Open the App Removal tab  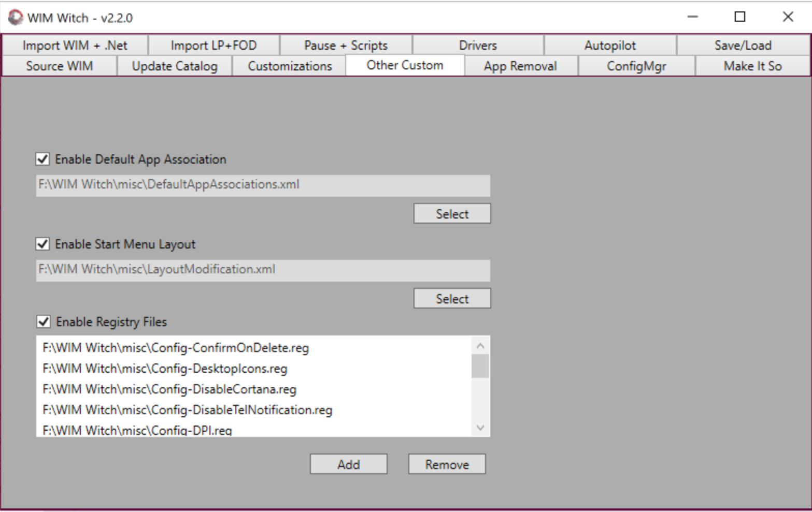click(520, 66)
